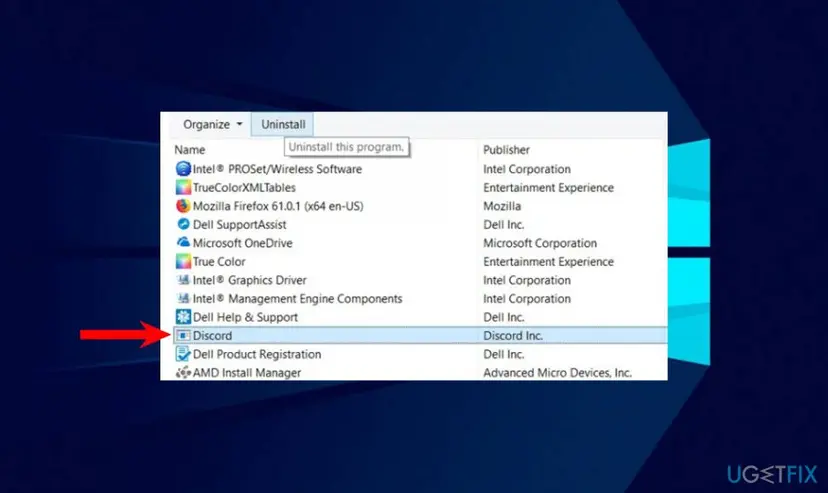This screenshot has width=828, height=493.
Task: Click the TrueColorXMLTables program icon
Action: pos(183,187)
